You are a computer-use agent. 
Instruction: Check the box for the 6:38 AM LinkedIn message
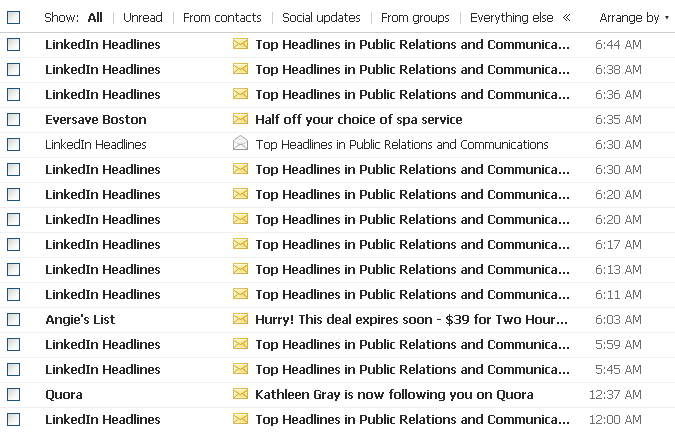pyautogui.click(x=13, y=69)
